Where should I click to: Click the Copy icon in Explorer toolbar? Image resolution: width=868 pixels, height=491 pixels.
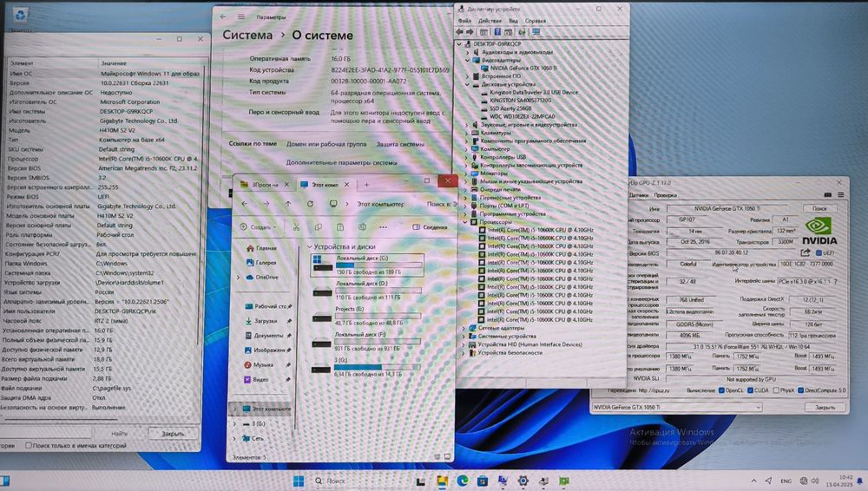pos(319,227)
